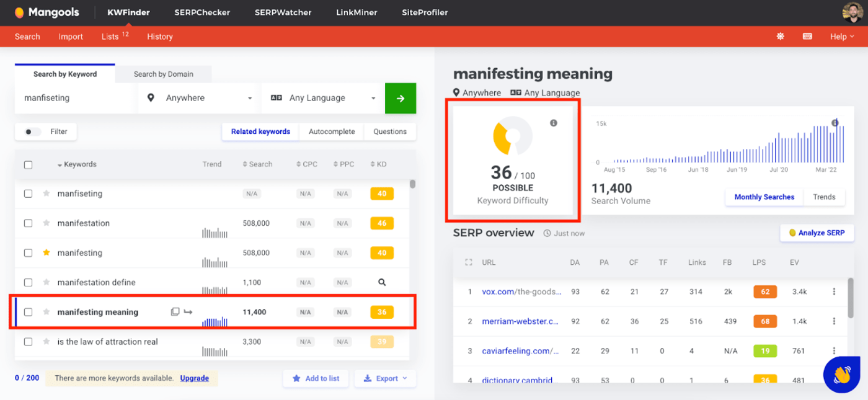868x400 pixels.
Task: Sort by PPC column
Action: click(x=343, y=164)
